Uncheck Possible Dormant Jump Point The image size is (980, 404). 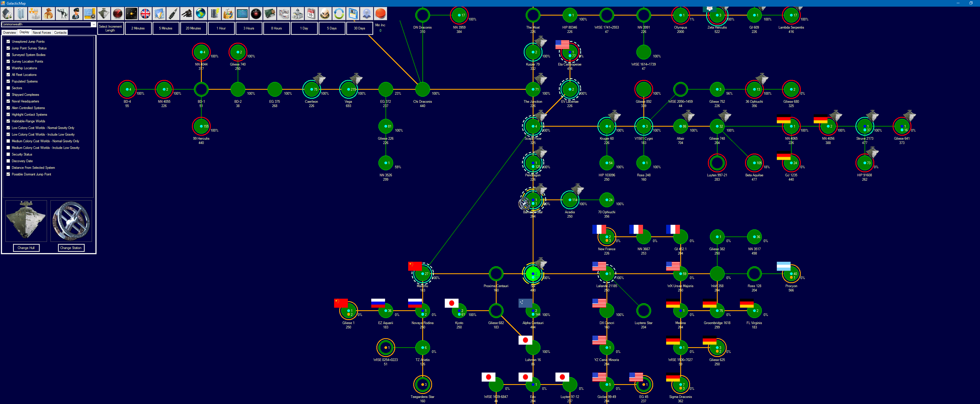8,174
